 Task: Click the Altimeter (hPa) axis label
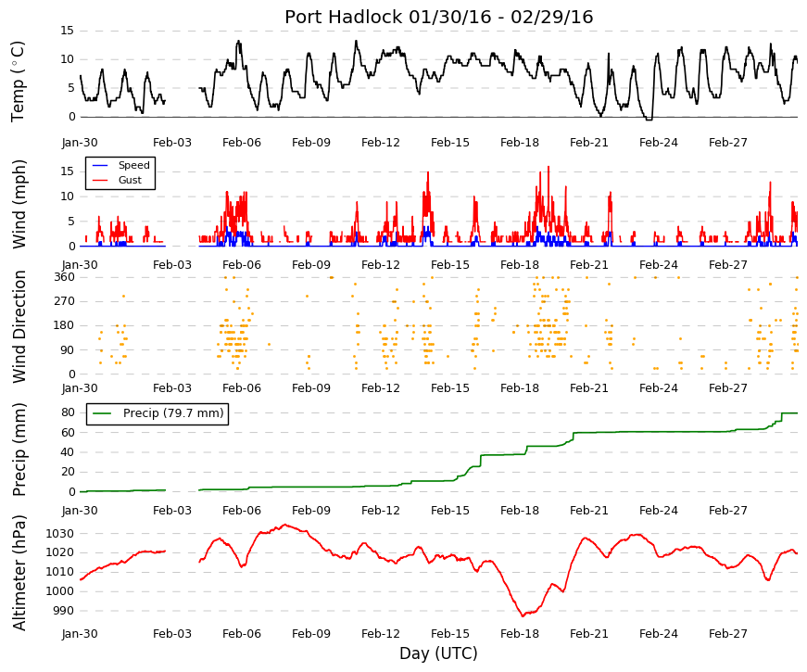click(19, 572)
